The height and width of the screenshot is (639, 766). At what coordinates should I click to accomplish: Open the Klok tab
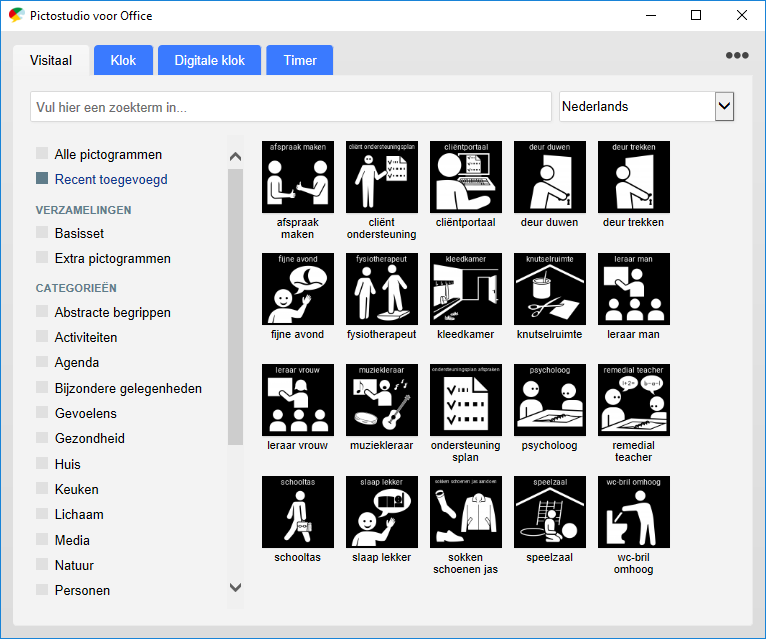pyautogui.click(x=123, y=60)
